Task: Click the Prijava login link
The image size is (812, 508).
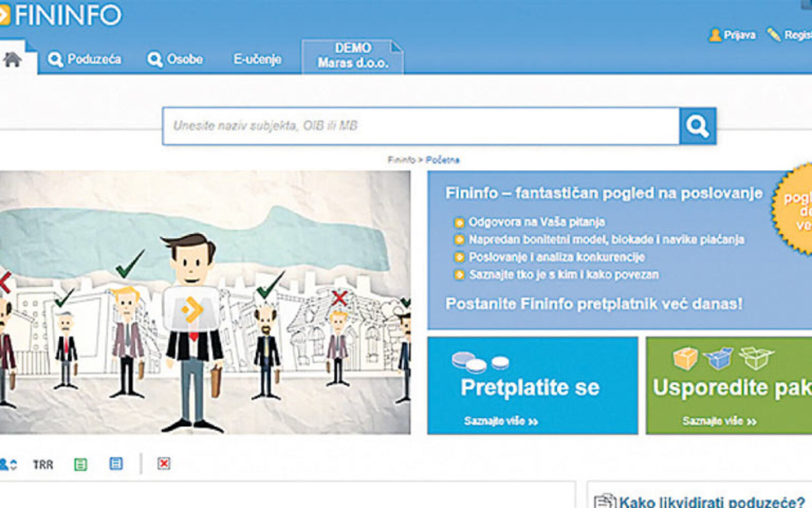Action: pos(739,35)
